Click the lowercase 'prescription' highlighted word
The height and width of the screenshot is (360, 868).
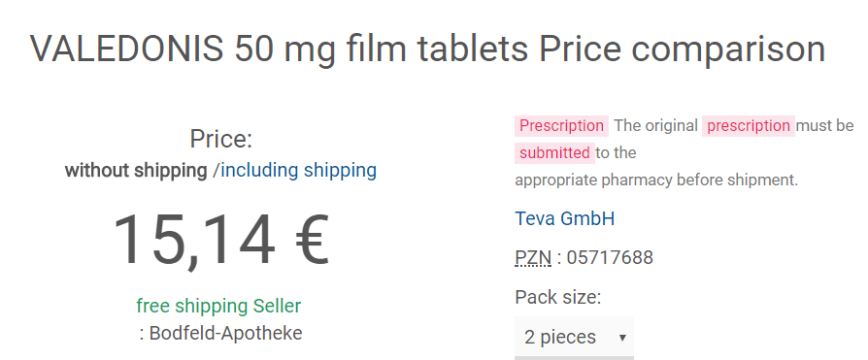pos(749,126)
